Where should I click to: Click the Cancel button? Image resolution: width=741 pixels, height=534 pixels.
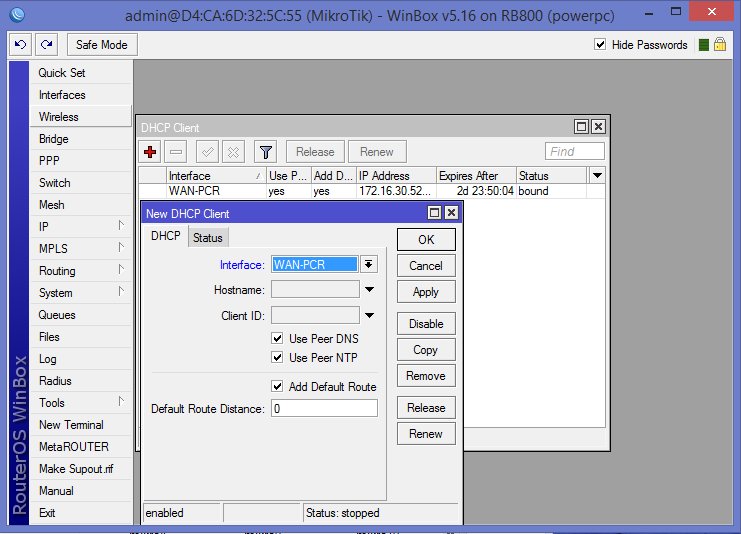coord(426,266)
